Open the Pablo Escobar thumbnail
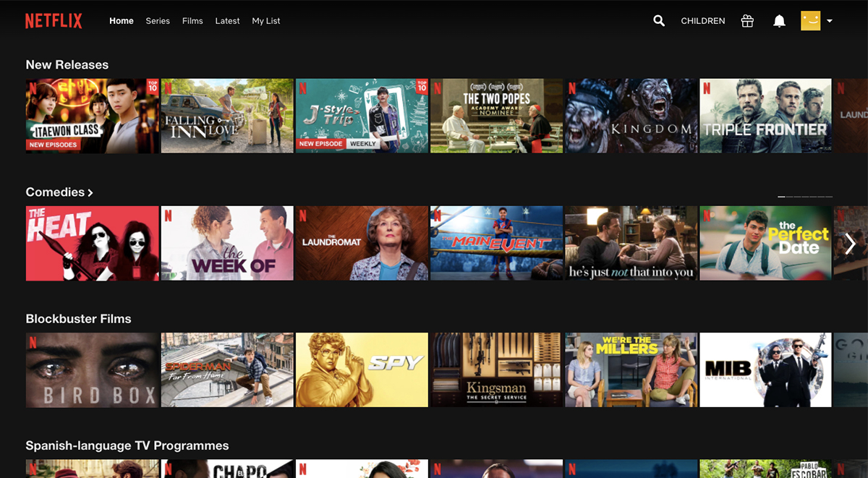868x478 pixels. point(765,469)
